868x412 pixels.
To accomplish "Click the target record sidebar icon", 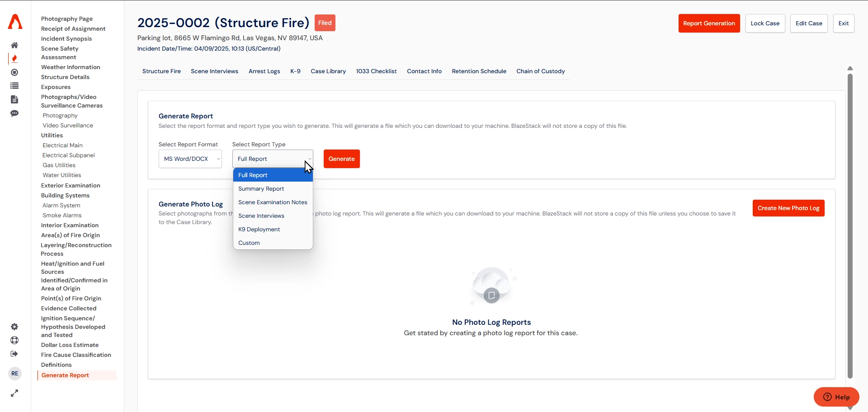I will click(x=14, y=72).
